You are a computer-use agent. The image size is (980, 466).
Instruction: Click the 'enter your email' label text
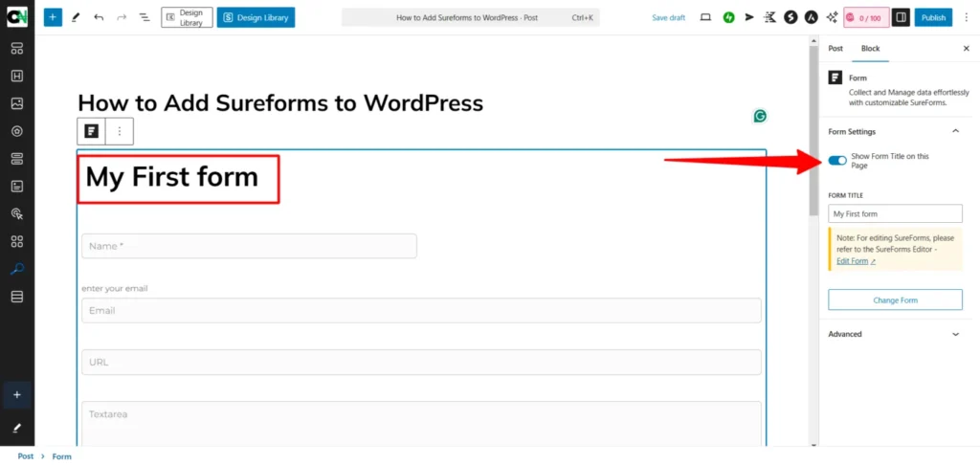(x=115, y=289)
